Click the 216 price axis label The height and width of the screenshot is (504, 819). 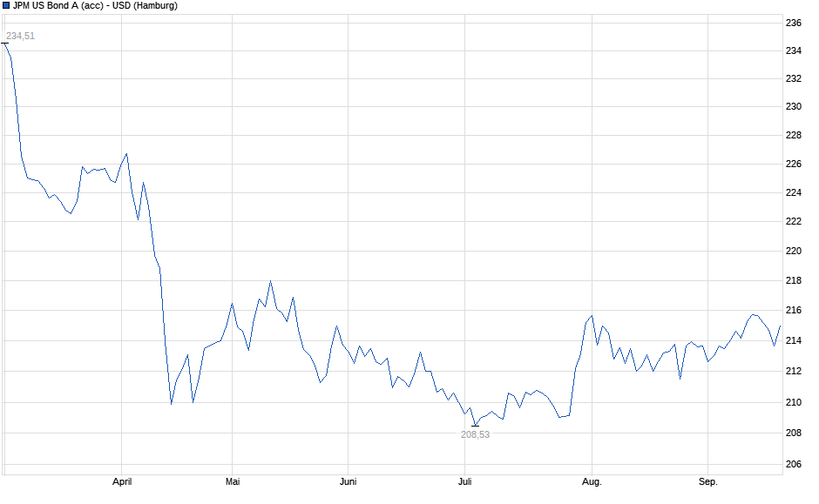794,311
